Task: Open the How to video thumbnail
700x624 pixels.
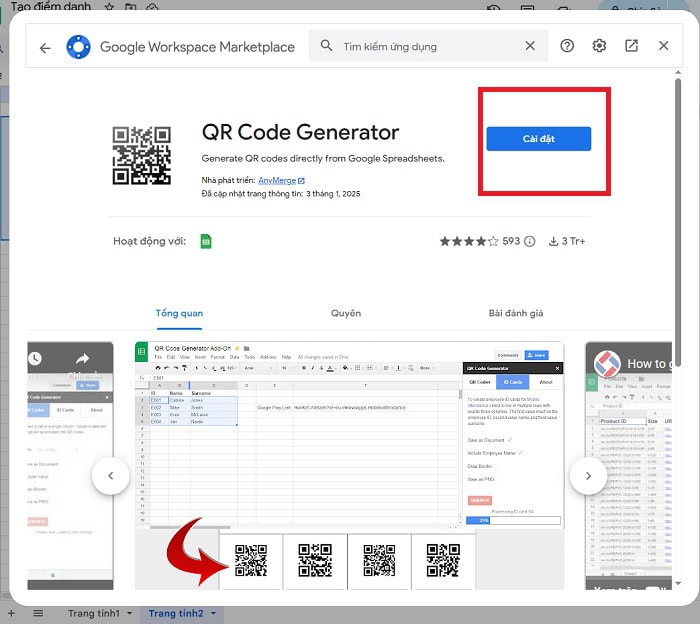Action: point(629,466)
